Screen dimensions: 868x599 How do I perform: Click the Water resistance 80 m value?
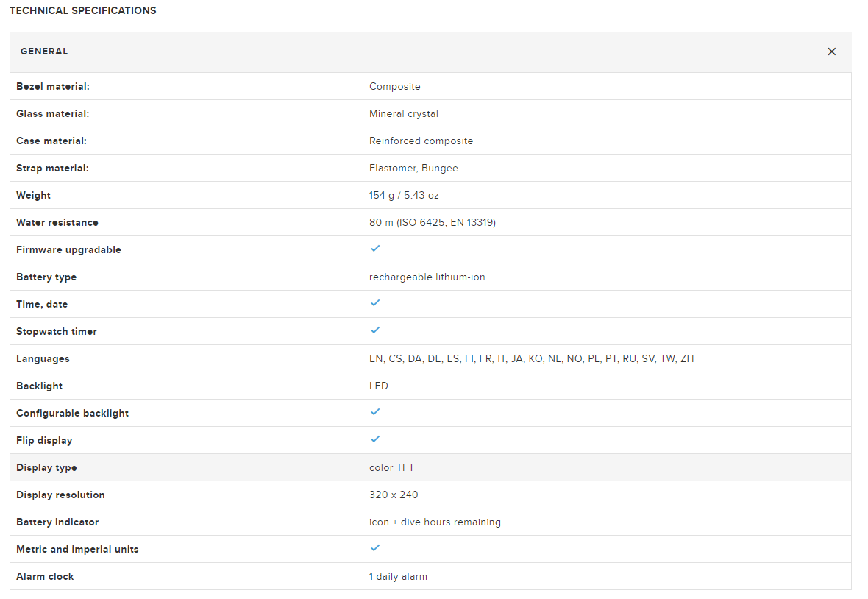coord(432,223)
